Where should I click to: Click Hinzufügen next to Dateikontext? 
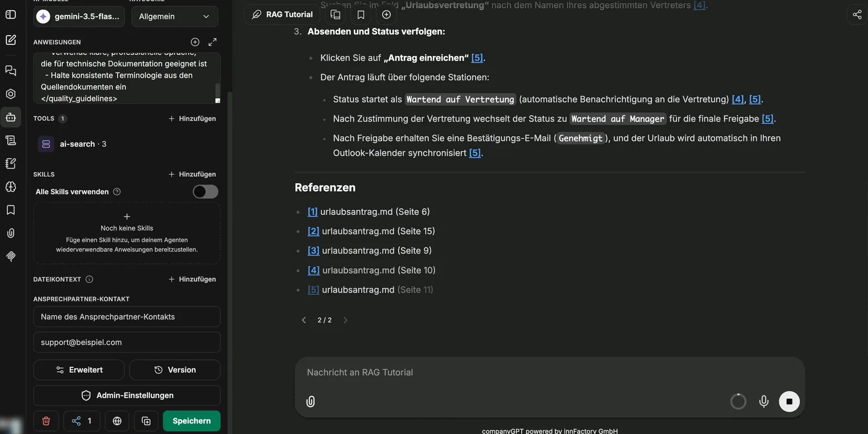[192, 279]
